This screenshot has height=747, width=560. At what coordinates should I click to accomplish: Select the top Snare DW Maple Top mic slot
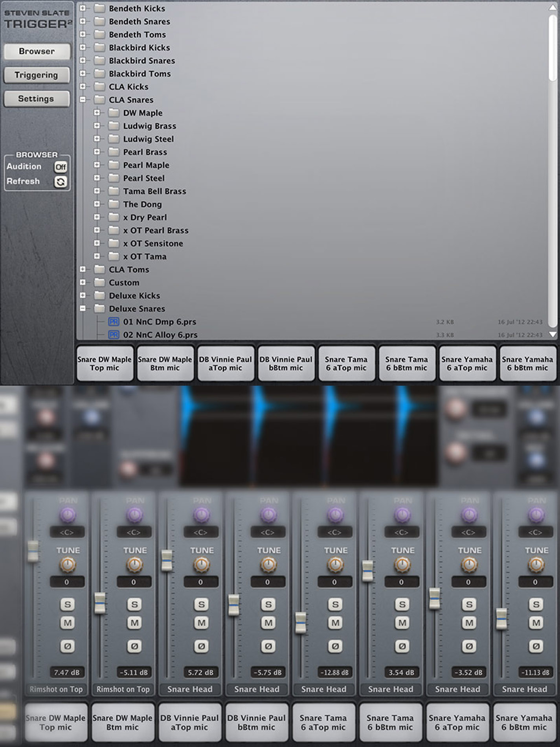click(x=105, y=364)
